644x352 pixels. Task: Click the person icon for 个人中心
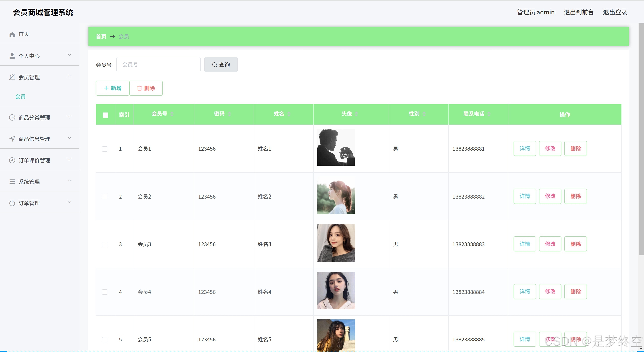click(x=12, y=56)
